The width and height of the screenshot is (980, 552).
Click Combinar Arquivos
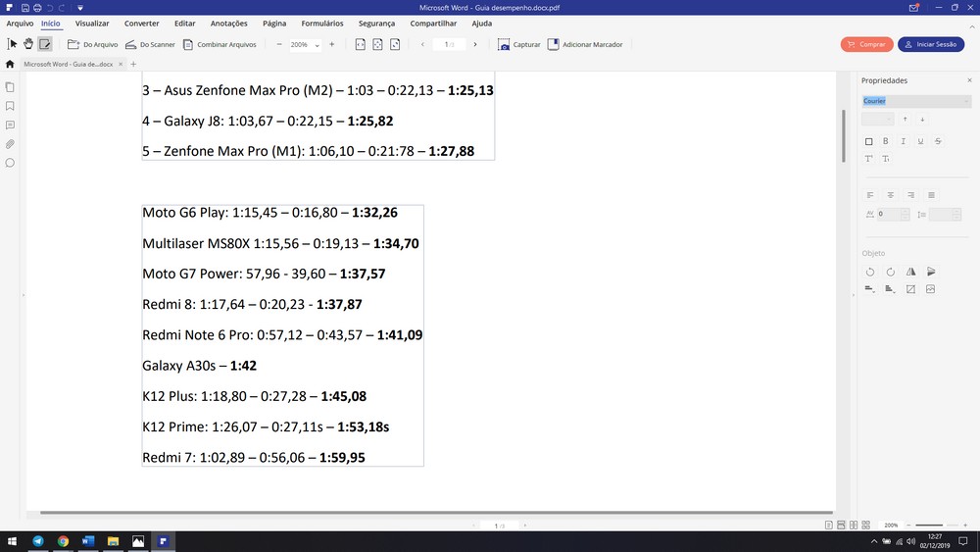point(220,44)
